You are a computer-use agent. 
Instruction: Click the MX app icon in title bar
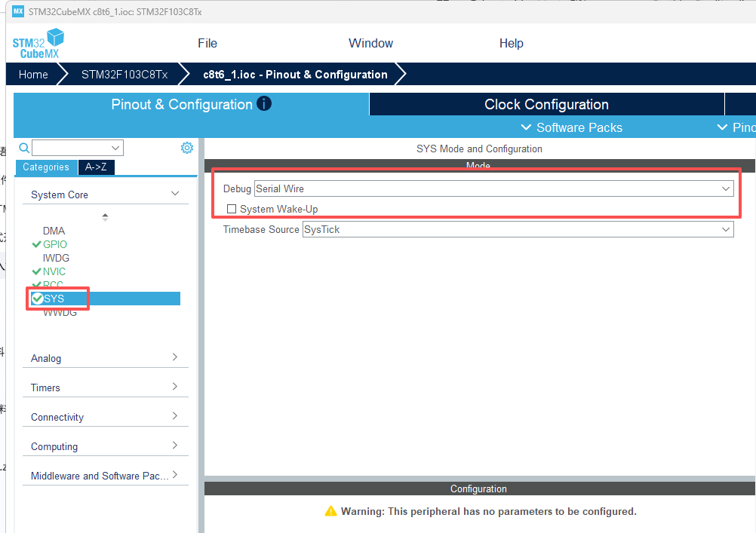(x=18, y=11)
